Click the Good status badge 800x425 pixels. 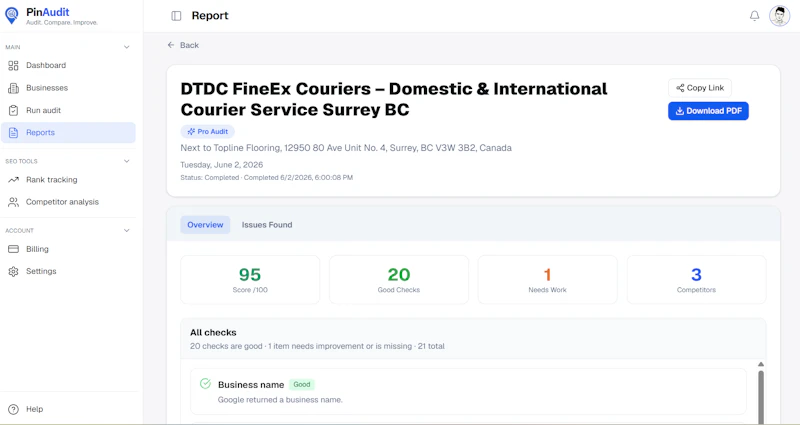[302, 385]
